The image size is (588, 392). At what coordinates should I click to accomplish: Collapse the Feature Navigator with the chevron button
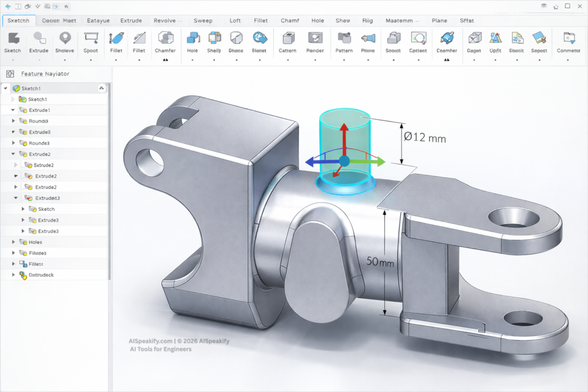(x=102, y=88)
